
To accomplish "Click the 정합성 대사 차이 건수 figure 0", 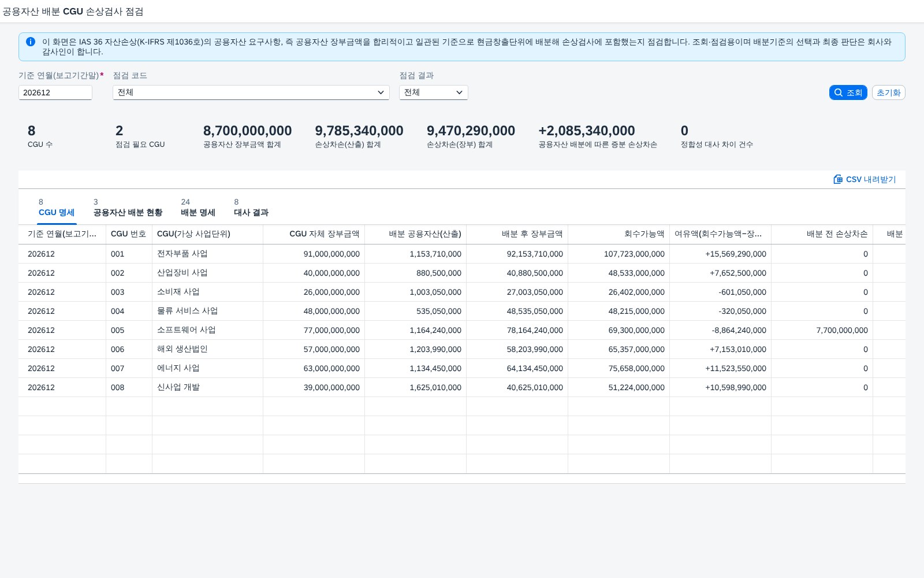I will (684, 131).
